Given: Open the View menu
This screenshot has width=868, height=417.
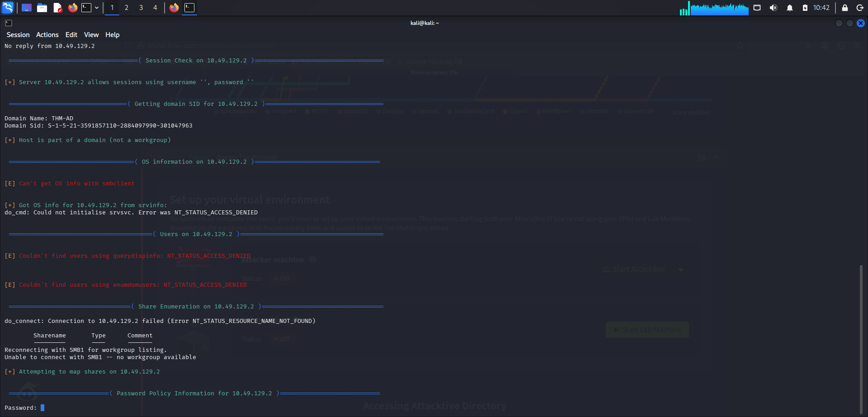Looking at the screenshot, I should point(91,35).
